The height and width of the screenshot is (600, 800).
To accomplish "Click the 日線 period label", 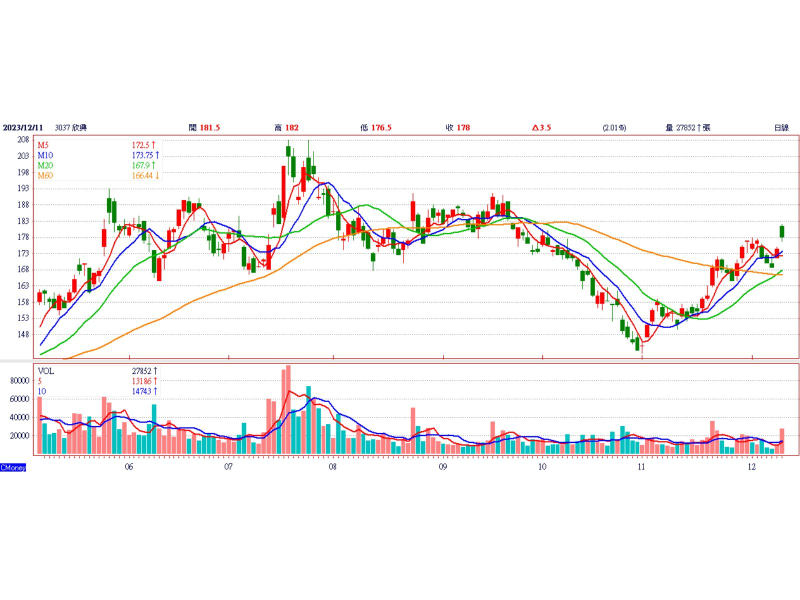I will click(780, 128).
